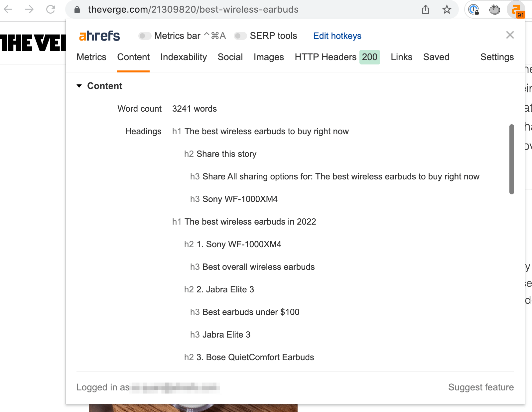Open the HTTP Headers tab
Viewport: 532px width, 412px height.
pos(326,57)
